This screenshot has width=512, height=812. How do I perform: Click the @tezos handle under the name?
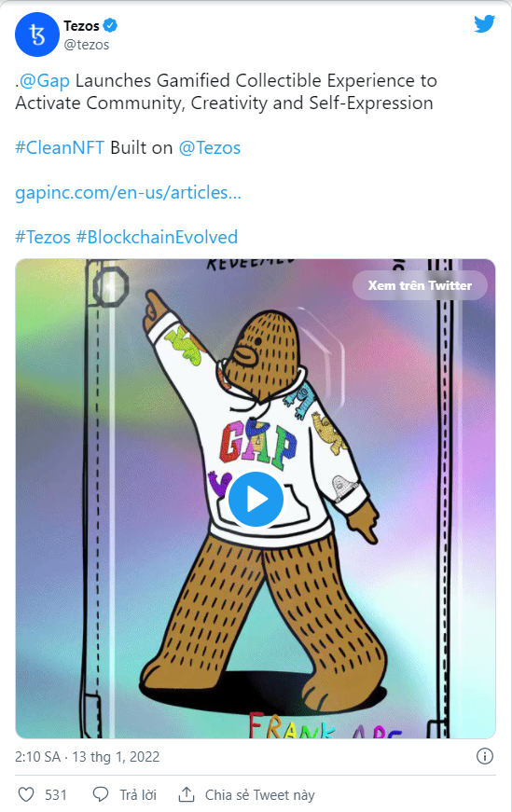(x=86, y=45)
